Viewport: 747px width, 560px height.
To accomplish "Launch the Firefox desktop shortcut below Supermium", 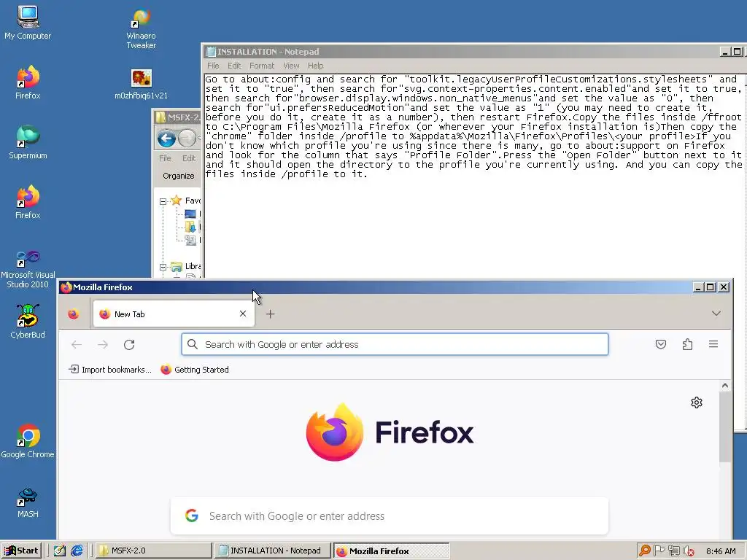I will tap(28, 202).
